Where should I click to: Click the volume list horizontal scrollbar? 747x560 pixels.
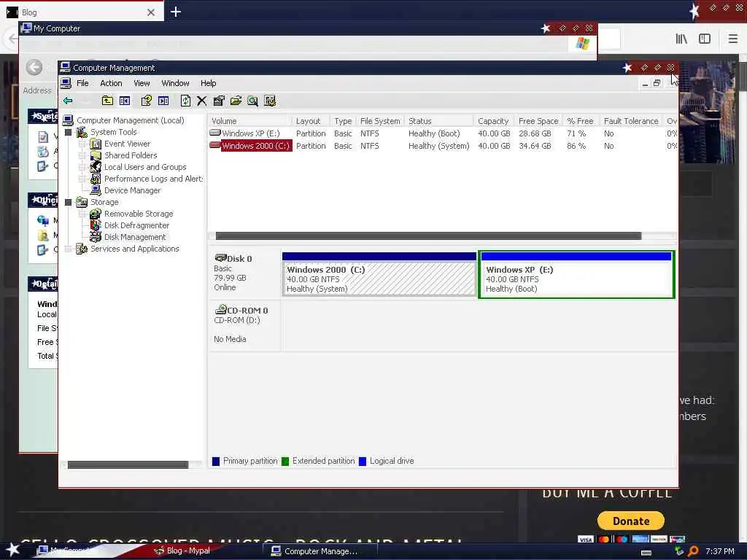(x=428, y=236)
